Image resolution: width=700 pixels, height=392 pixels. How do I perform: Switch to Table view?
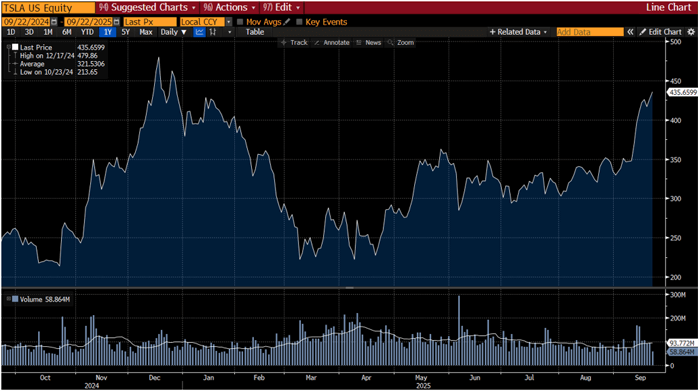point(255,32)
